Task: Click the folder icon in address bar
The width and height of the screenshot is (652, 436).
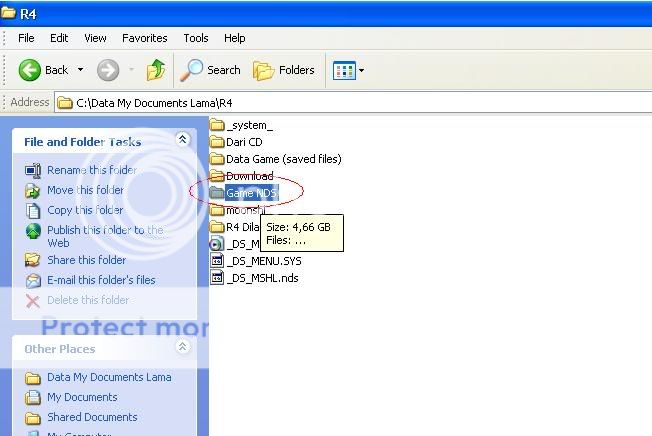Action: [x=65, y=103]
